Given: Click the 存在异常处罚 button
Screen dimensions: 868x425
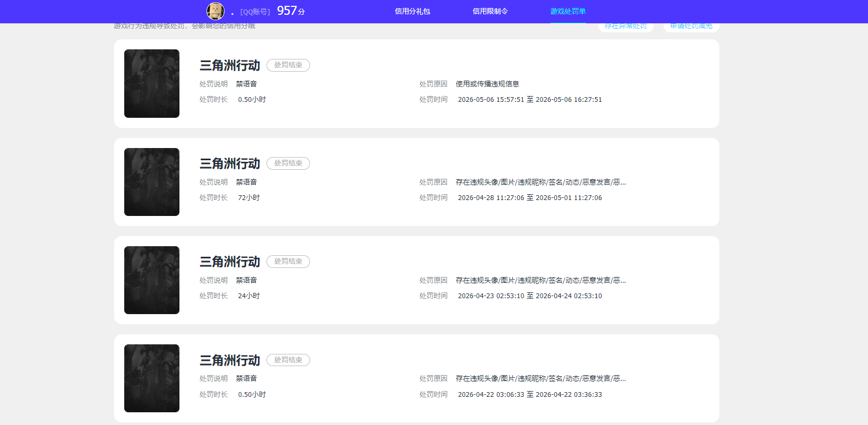Looking at the screenshot, I should (626, 27).
